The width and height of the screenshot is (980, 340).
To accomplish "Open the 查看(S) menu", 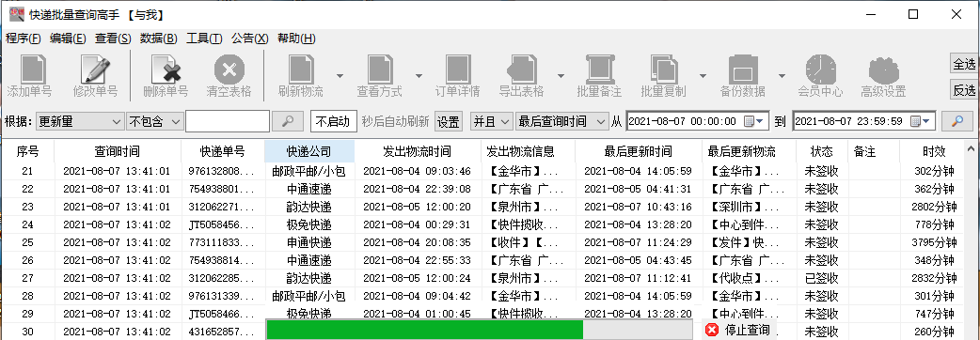I will pos(113,39).
